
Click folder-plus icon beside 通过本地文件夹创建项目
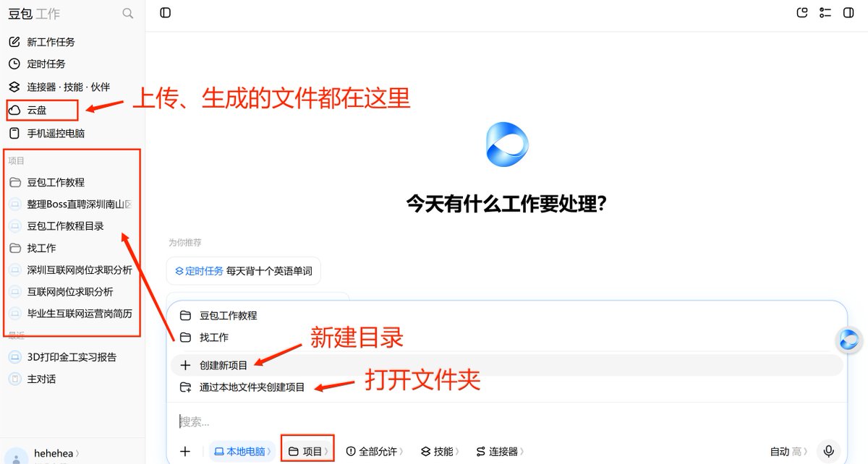(x=185, y=387)
